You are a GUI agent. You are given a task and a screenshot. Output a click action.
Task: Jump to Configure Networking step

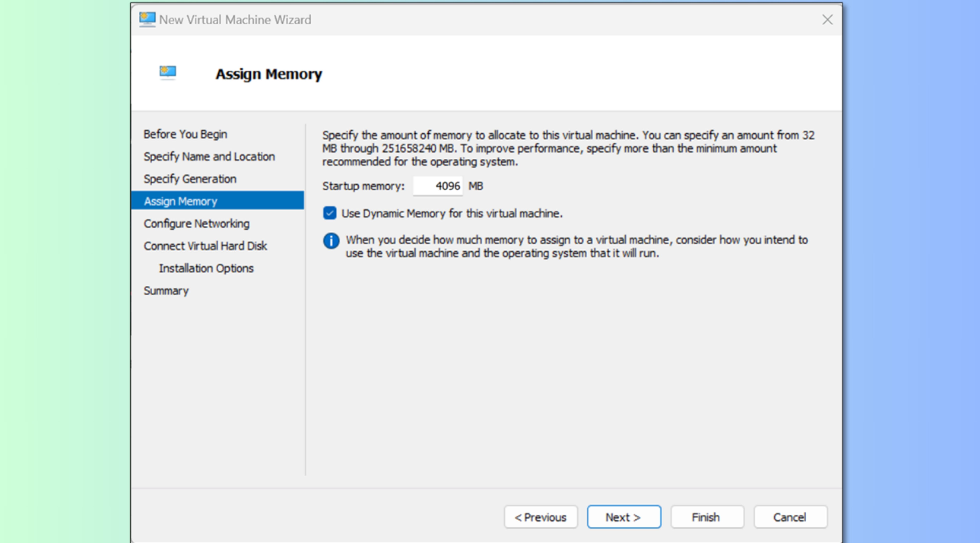[197, 224]
